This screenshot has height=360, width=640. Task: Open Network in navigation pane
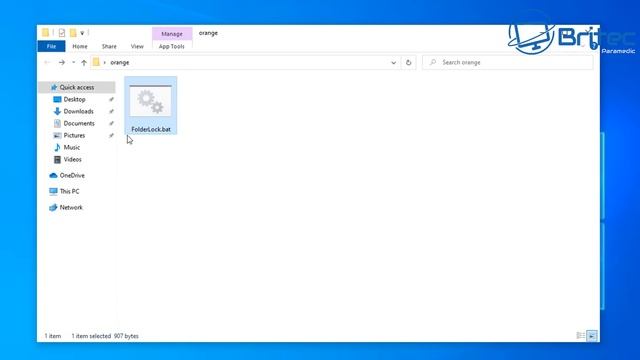coord(71,207)
